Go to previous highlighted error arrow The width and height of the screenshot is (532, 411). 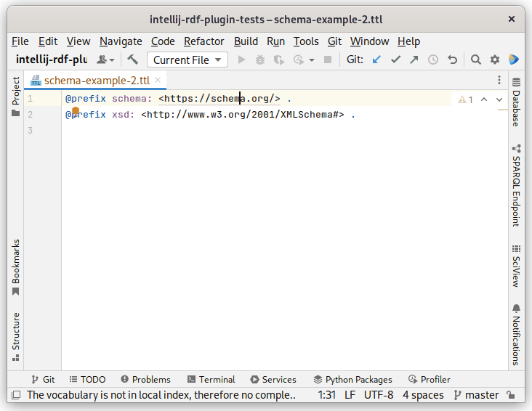click(484, 99)
